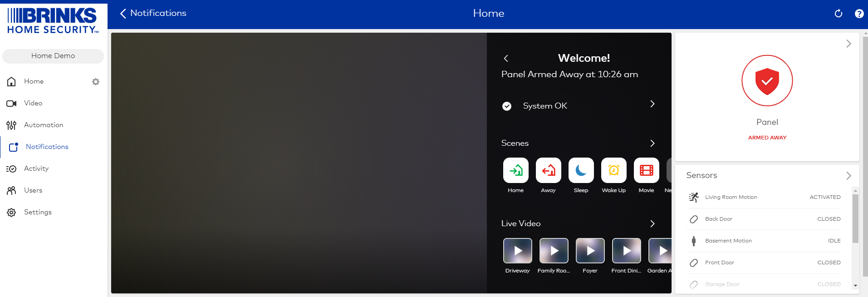Click the ACTIVATED status of Living Room Motion
The width and height of the screenshot is (868, 297).
coord(825,198)
